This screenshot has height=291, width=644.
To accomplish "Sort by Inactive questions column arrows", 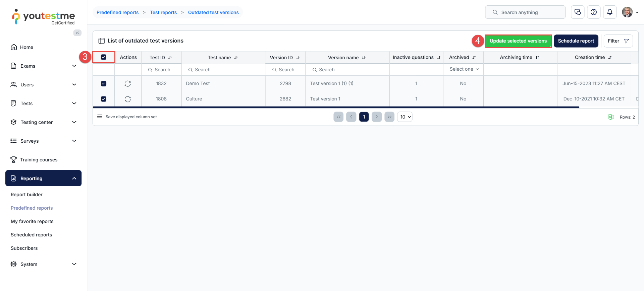I will tap(439, 58).
